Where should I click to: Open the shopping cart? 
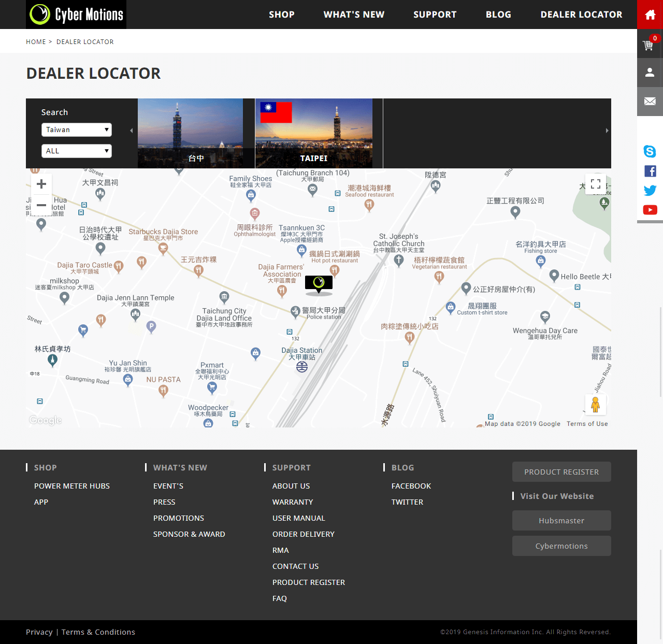coord(648,45)
